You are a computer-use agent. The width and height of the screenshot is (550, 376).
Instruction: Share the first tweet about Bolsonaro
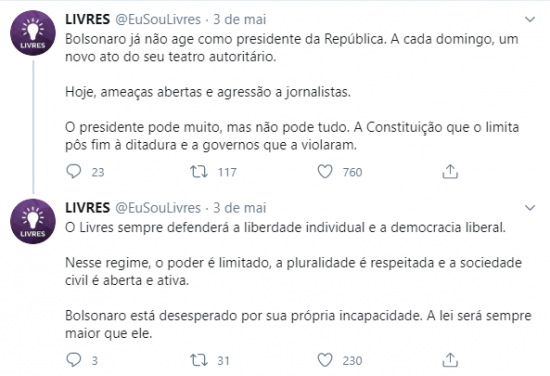[450, 172]
